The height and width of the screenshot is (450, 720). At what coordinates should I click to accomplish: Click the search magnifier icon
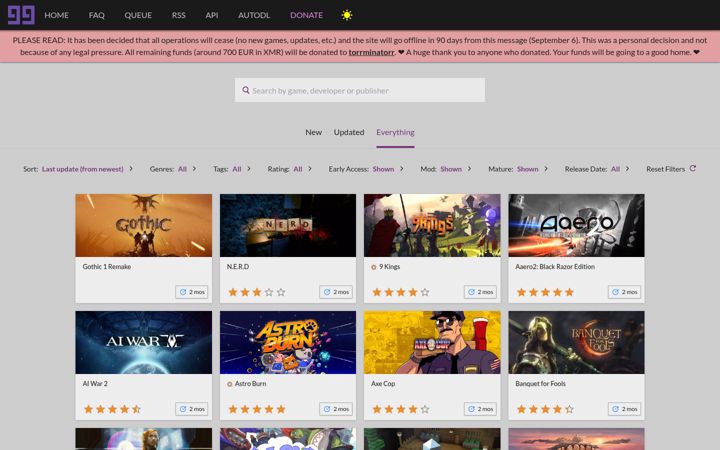(246, 90)
